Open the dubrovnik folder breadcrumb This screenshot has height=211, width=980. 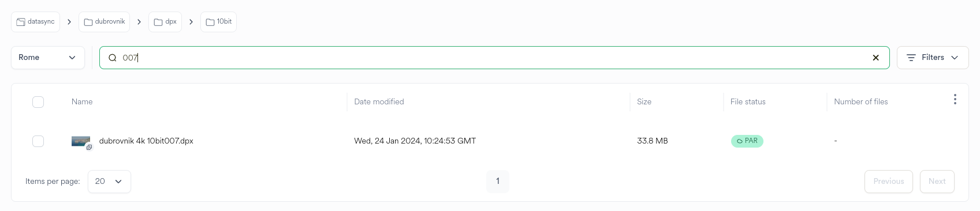(x=105, y=22)
